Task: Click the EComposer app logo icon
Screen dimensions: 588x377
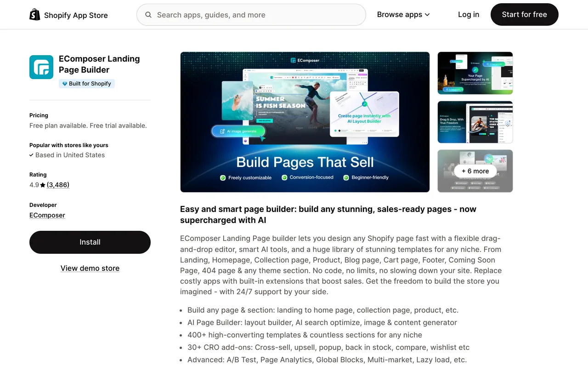Action: pos(41,67)
